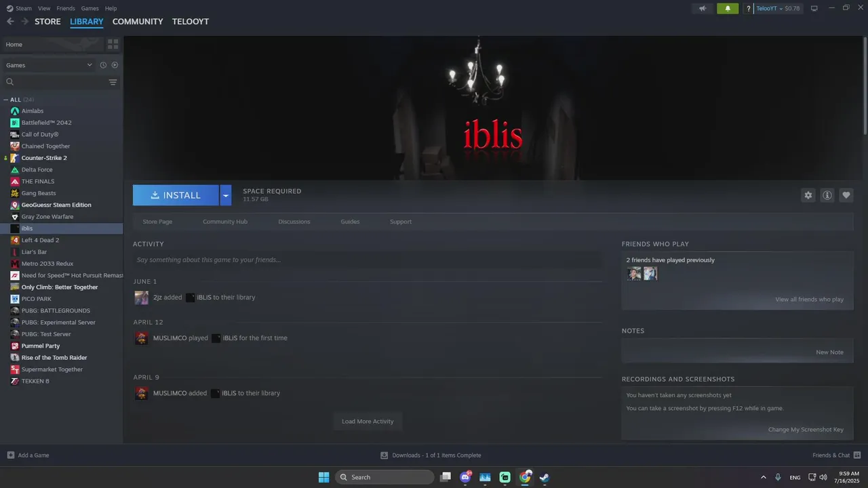Click the Aimlabs game icon

15,111
